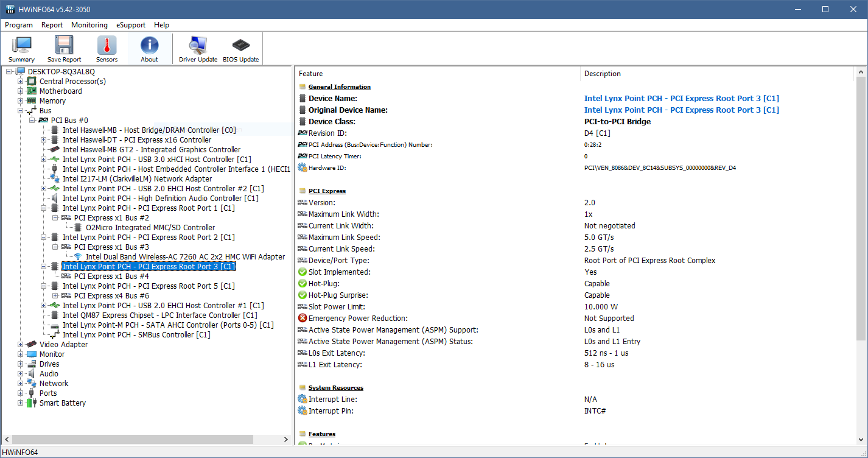
Task: Collapse the PCI Bus #0 node
Action: pos(32,121)
